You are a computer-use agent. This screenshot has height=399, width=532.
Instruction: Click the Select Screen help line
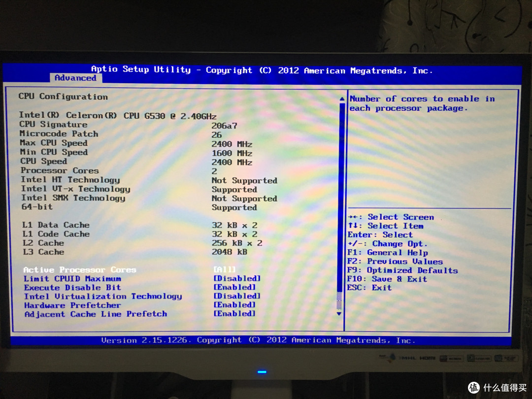click(x=391, y=217)
